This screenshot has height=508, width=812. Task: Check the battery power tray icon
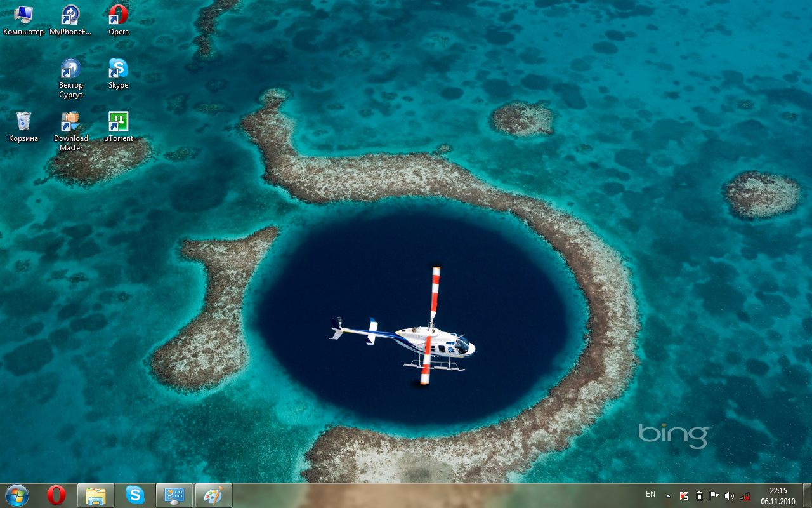tap(699, 496)
